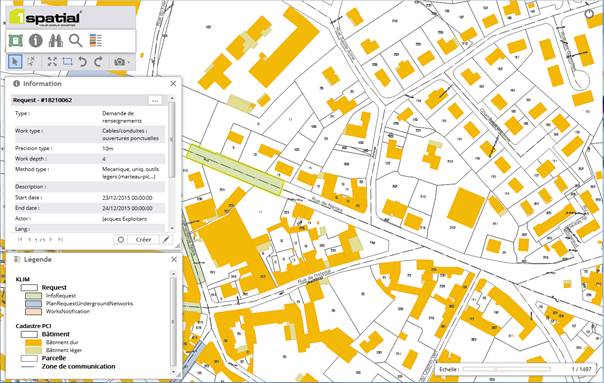Zoom to full extent arrows icon
The width and height of the screenshot is (604, 383).
[52, 62]
